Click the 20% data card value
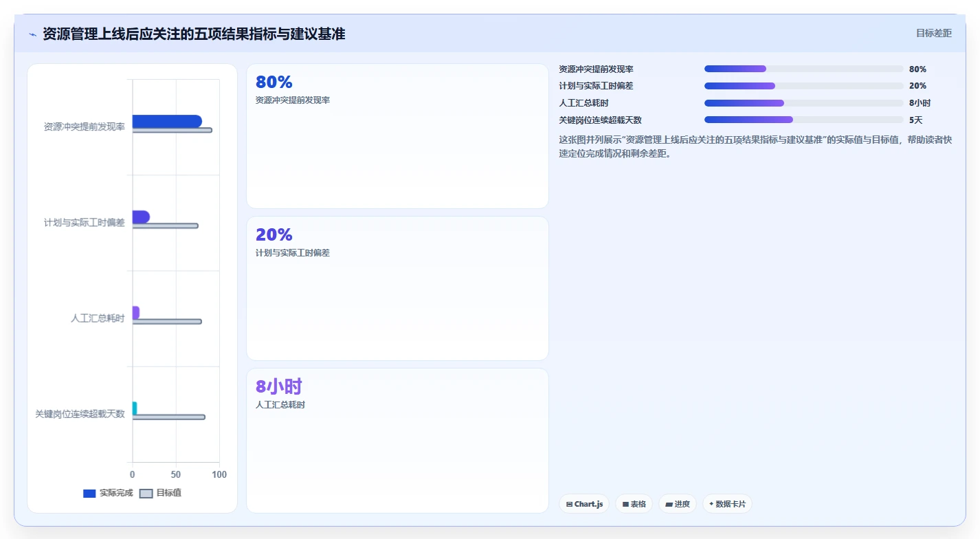Image resolution: width=980 pixels, height=539 pixels. [x=274, y=234]
